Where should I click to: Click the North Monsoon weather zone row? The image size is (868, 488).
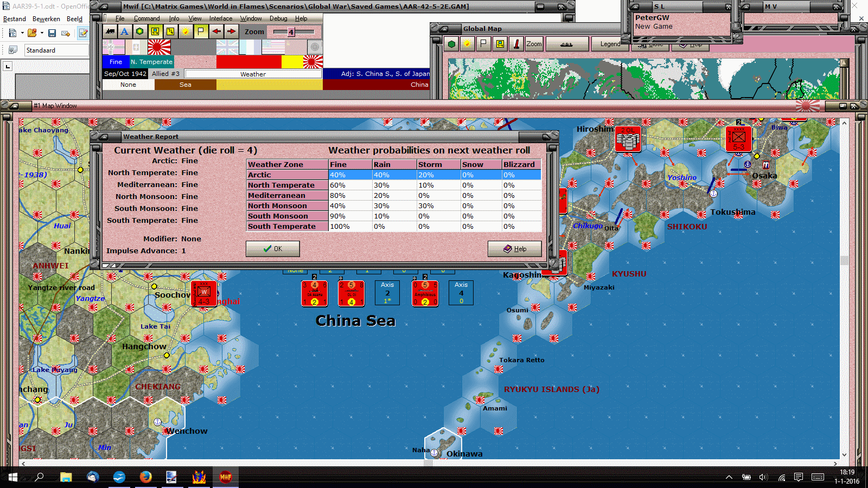coord(394,206)
